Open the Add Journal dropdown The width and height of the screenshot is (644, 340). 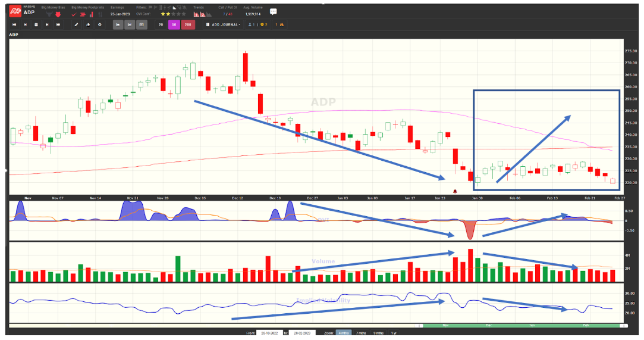(x=223, y=24)
